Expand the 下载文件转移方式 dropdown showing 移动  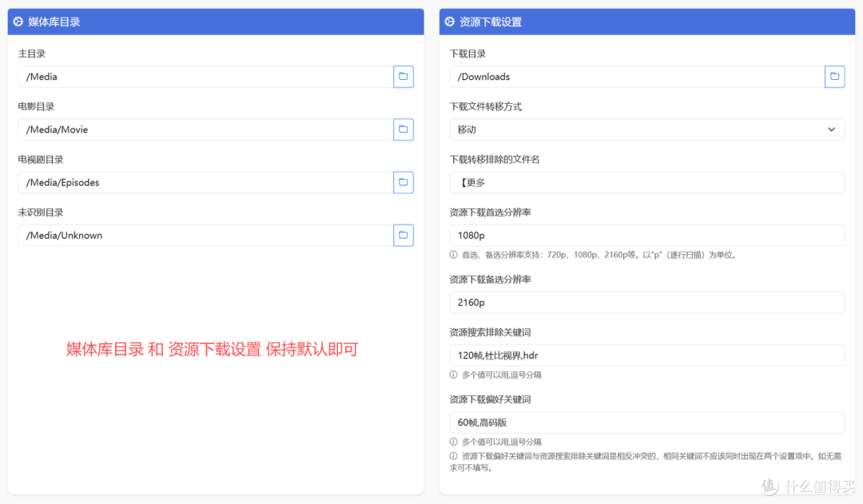[647, 129]
